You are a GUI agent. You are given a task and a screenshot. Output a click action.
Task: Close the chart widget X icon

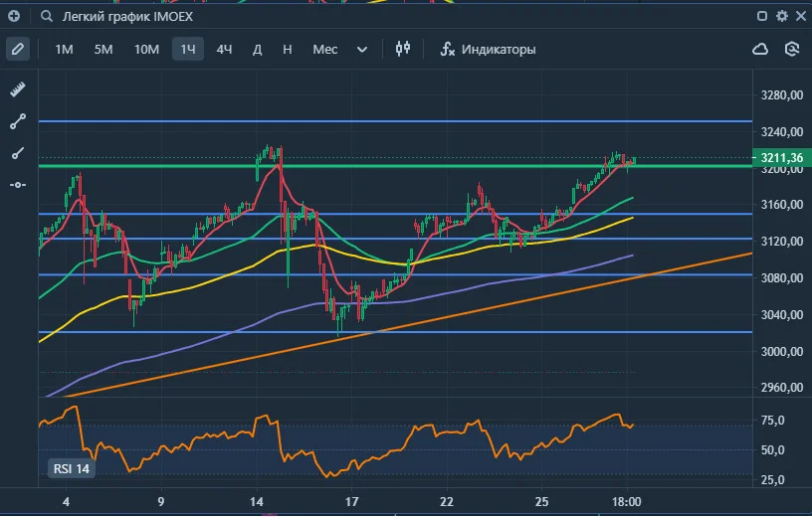pyautogui.click(x=801, y=16)
